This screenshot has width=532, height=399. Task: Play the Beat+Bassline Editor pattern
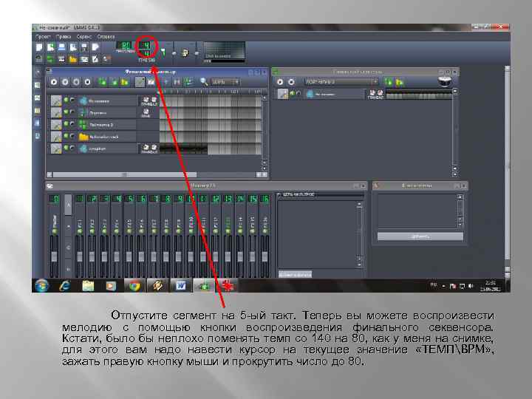[280, 82]
